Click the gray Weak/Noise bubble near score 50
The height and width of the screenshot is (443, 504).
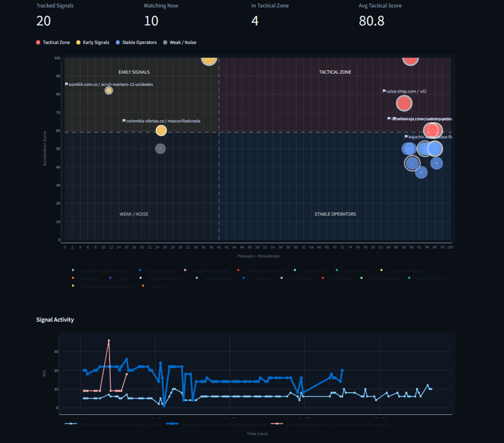[160, 149]
